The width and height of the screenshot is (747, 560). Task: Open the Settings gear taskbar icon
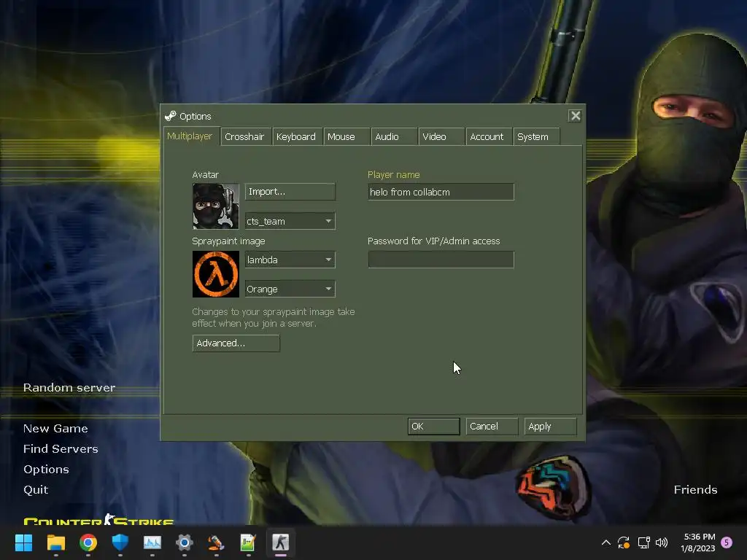coord(185,542)
